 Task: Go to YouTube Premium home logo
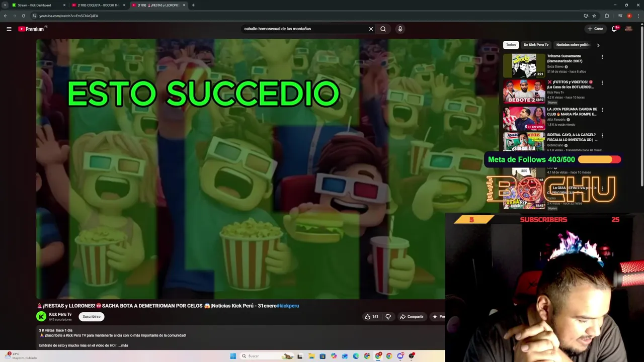(x=31, y=29)
